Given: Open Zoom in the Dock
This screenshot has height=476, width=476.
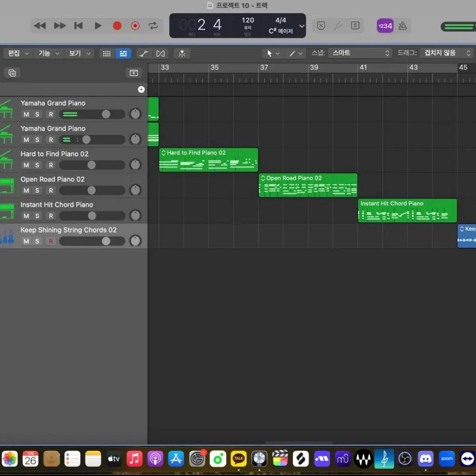Looking at the screenshot, I should pos(447,459).
